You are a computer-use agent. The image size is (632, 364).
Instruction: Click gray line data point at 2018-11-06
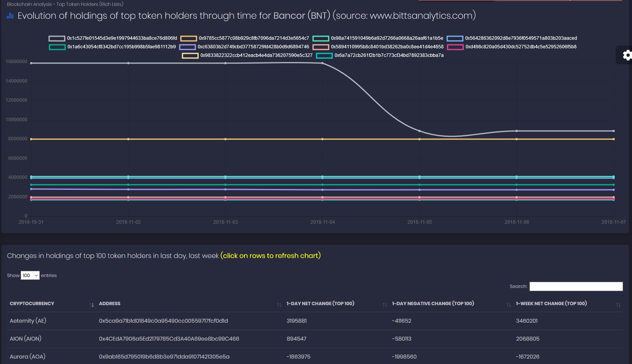click(517, 131)
